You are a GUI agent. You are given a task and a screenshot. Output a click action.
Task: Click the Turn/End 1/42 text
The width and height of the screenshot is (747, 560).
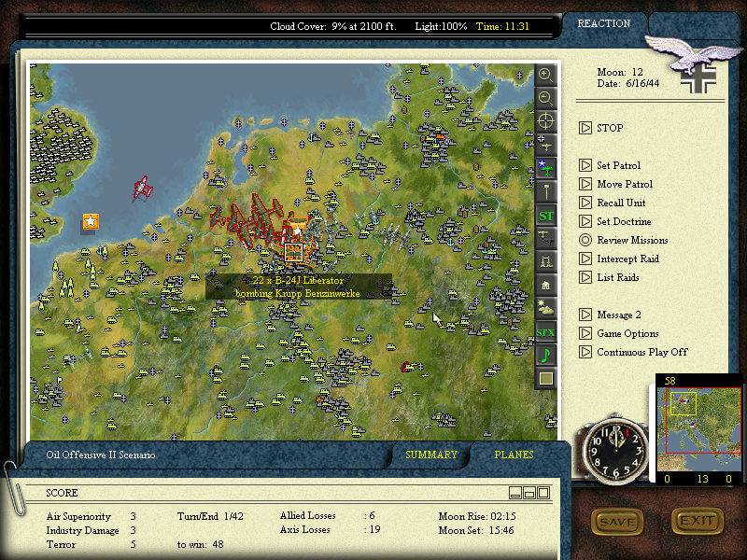(x=210, y=516)
